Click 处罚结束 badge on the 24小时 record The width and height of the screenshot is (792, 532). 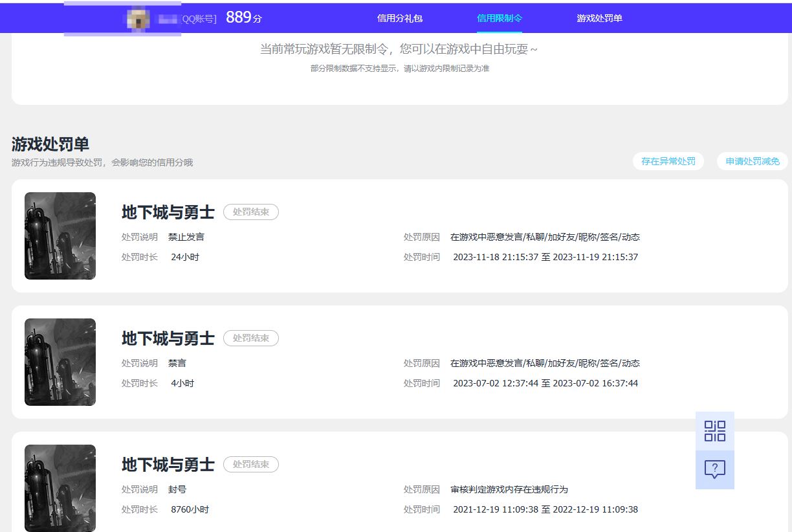(250, 212)
